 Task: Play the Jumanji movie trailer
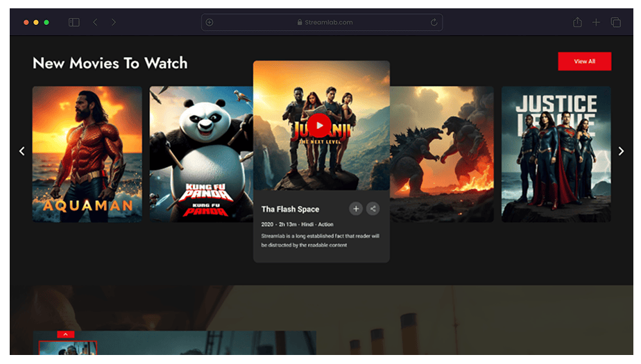click(318, 125)
